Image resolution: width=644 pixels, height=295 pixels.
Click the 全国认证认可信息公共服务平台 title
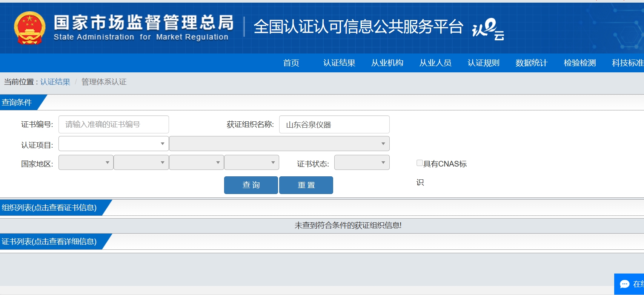pyautogui.click(x=358, y=27)
